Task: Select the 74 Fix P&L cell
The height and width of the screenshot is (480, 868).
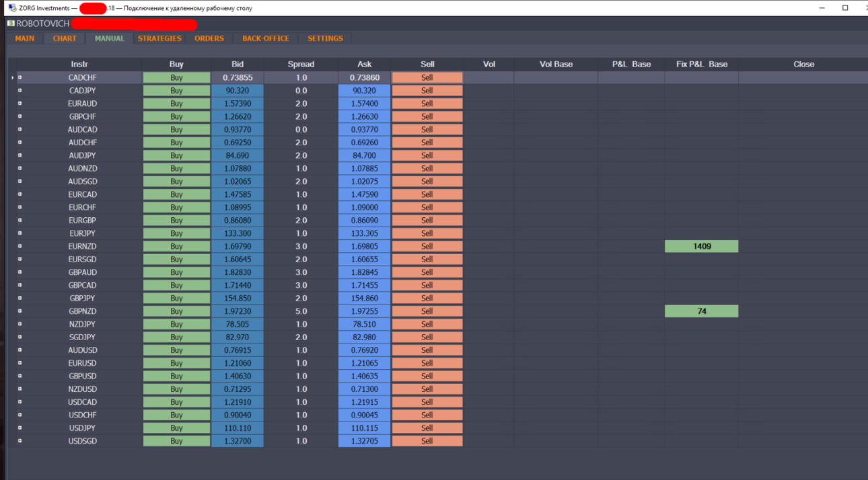Action: pyautogui.click(x=702, y=311)
